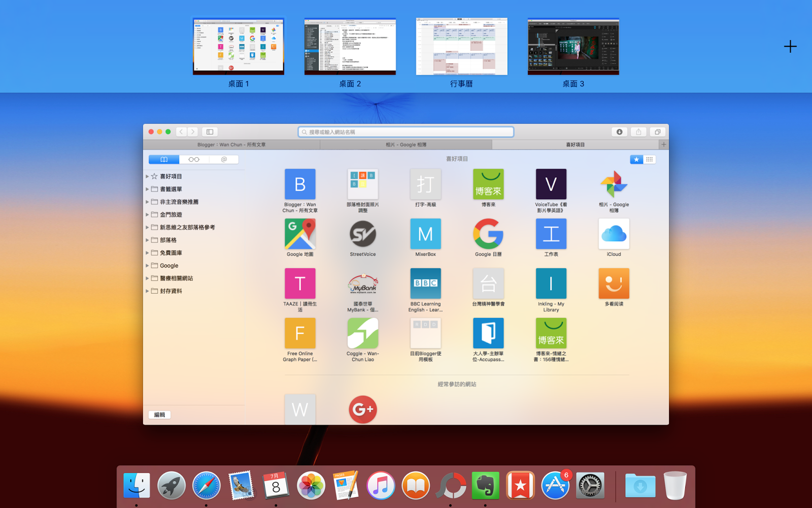Open App Store from the Dock
The width and height of the screenshot is (812, 508).
(555, 485)
